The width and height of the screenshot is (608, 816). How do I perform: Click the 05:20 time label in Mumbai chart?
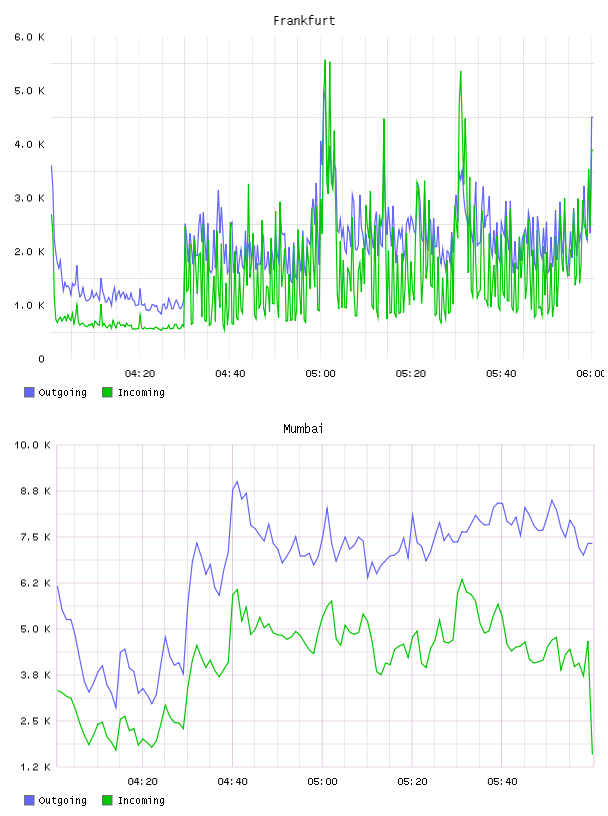412,782
